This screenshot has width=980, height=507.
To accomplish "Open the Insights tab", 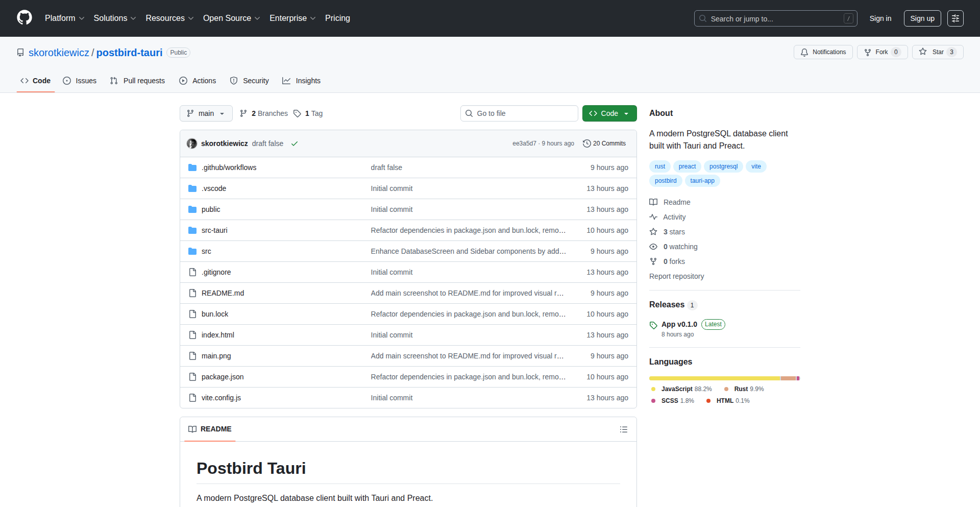I will 302,81.
